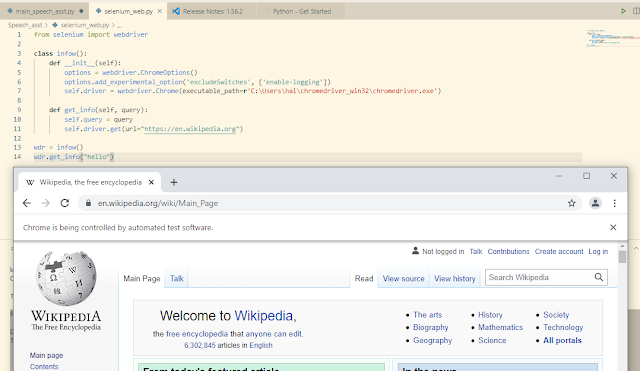Image resolution: width=640 pixels, height=371 pixels.
Task: Open the Contributions link
Action: coord(508,251)
